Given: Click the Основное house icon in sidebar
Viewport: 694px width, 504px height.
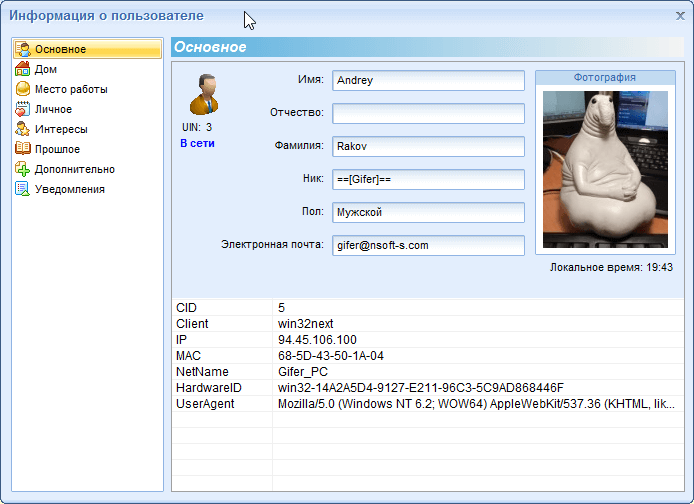Looking at the screenshot, I should [x=23, y=49].
